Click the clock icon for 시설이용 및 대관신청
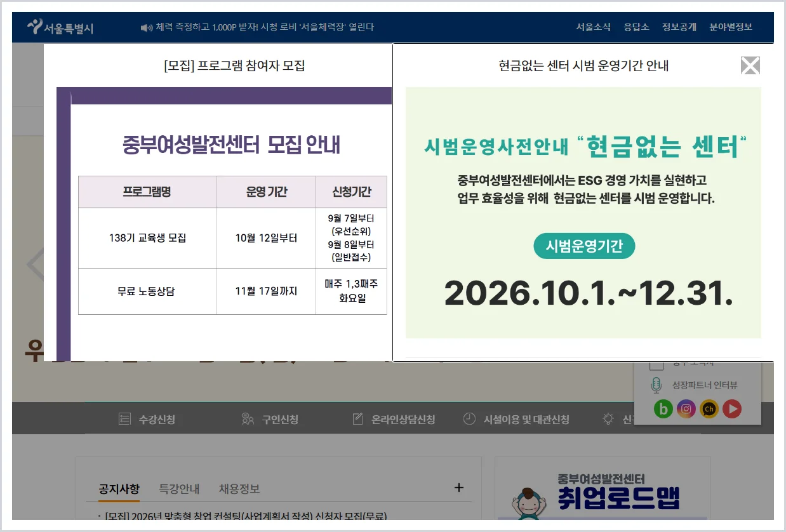 (469, 419)
